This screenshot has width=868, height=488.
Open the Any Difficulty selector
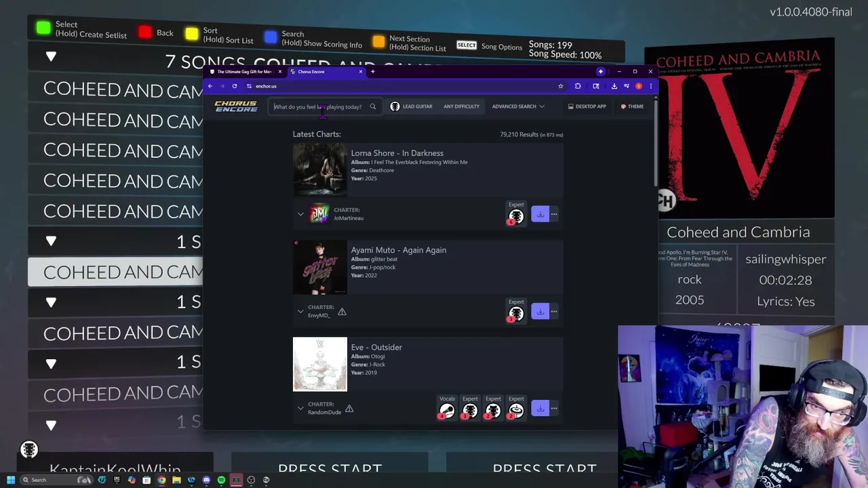[x=461, y=106]
